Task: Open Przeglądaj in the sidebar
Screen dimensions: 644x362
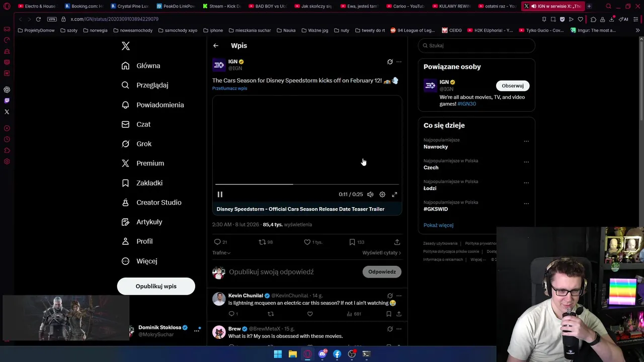Action: [145, 85]
